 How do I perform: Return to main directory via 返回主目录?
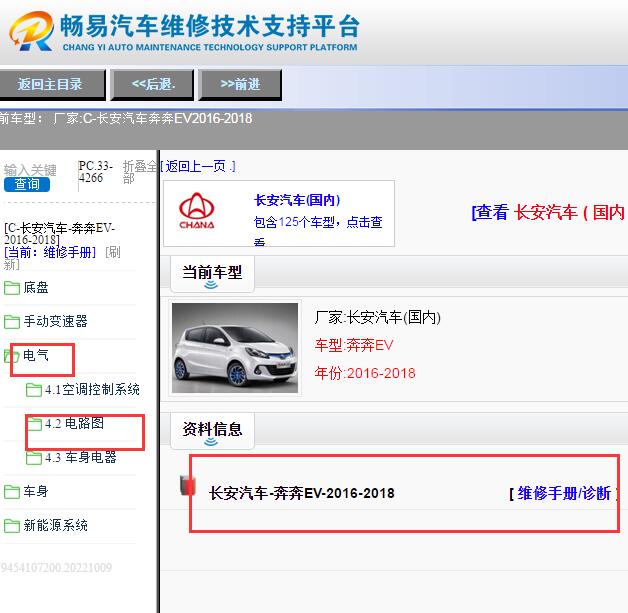(x=50, y=84)
